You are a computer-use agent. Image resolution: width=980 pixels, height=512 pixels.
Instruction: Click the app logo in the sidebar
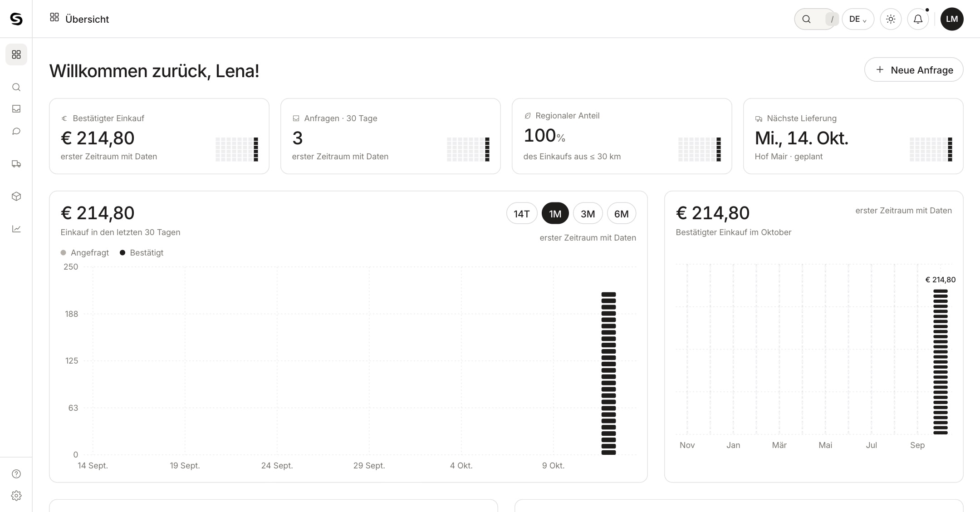click(x=16, y=19)
